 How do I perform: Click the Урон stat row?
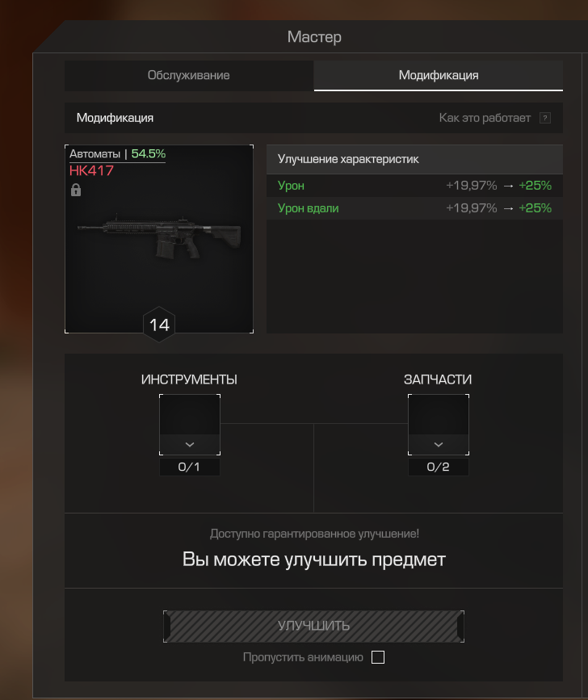(414, 185)
